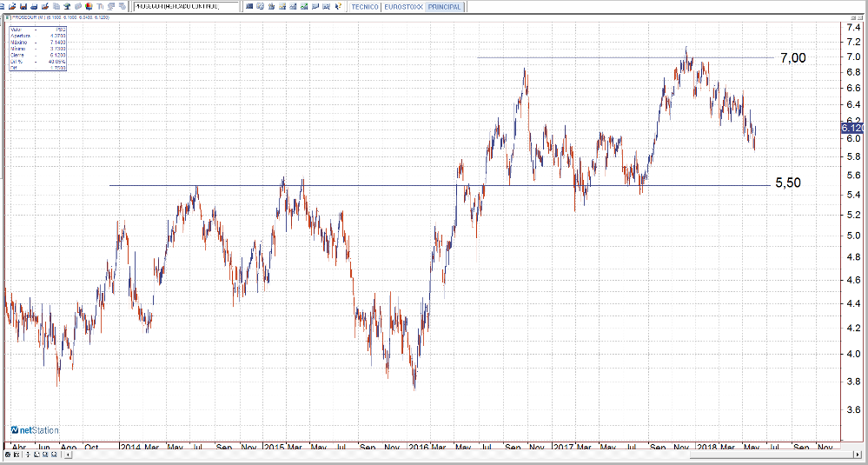This screenshot has height=465, width=868.
Task: Click the printer icon in left toolbar
Action: (x=34, y=6)
